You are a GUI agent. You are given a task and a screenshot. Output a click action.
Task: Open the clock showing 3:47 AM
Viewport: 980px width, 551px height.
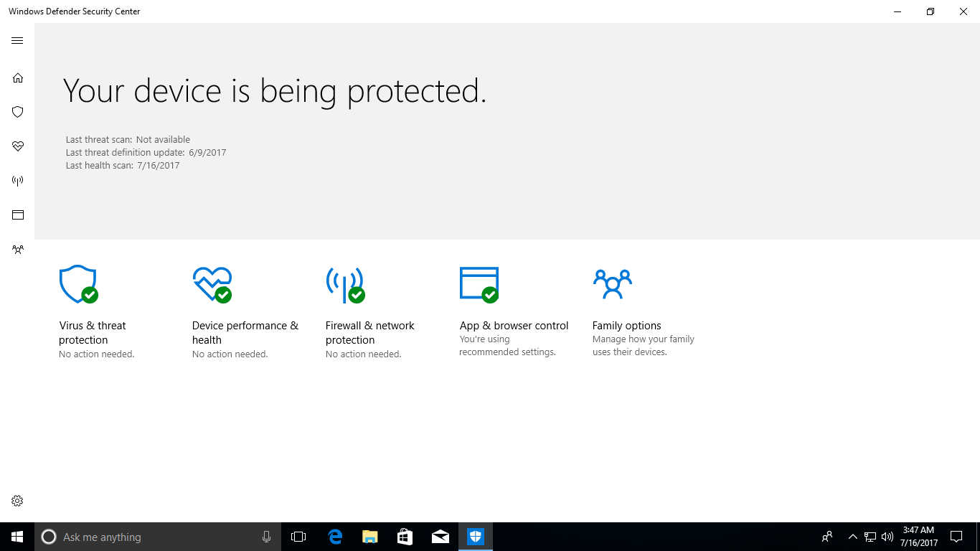[920, 537]
